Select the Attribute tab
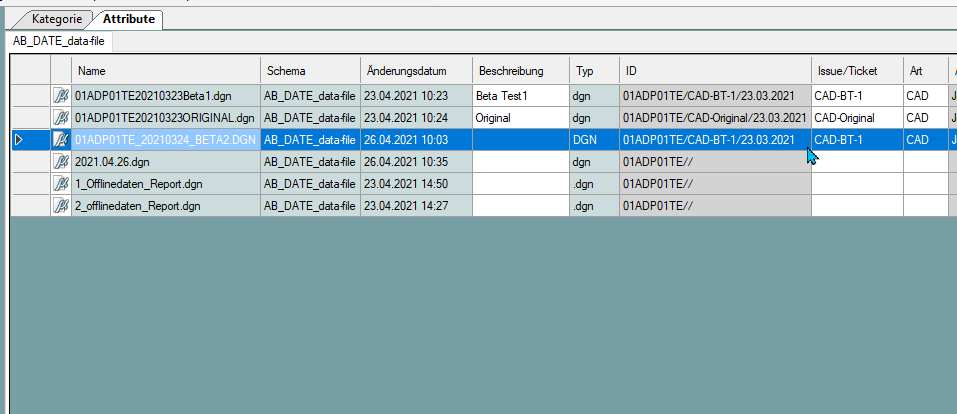The height and width of the screenshot is (414, 957). (x=129, y=19)
